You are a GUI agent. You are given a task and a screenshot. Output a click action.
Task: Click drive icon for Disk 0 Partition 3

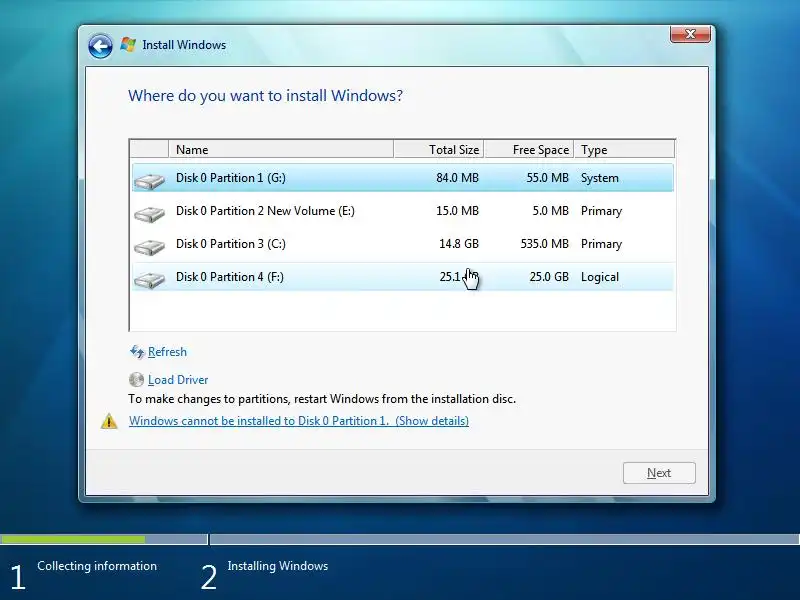click(x=149, y=247)
